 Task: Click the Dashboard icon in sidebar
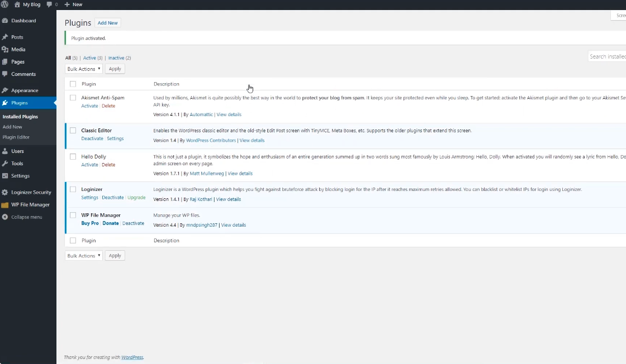[x=5, y=21]
